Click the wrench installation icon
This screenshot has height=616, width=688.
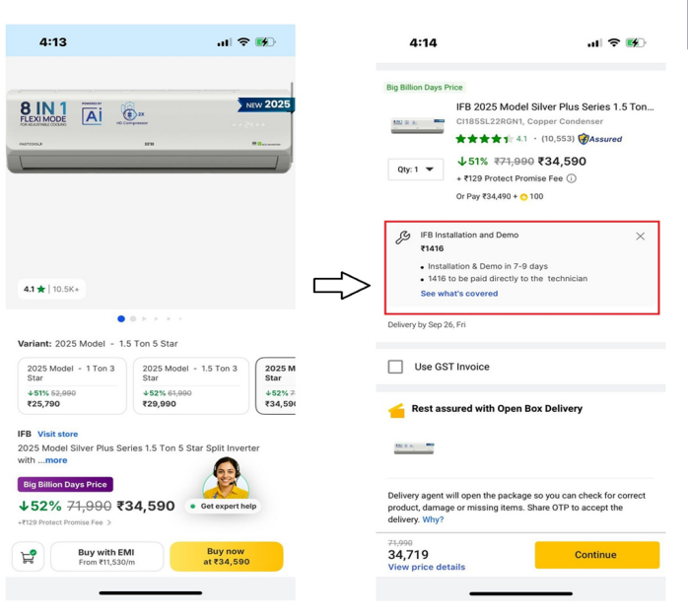pyautogui.click(x=402, y=238)
